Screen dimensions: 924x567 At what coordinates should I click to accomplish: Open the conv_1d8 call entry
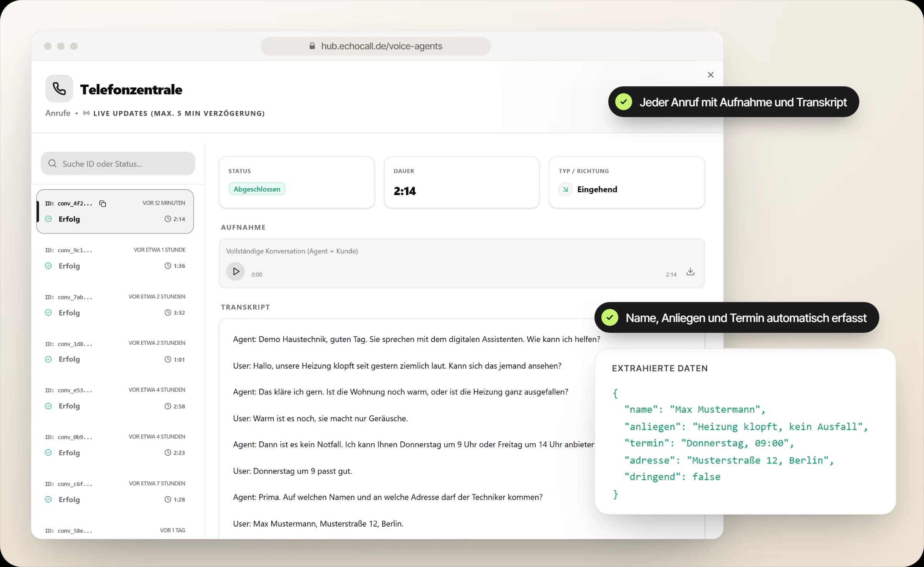click(115, 351)
